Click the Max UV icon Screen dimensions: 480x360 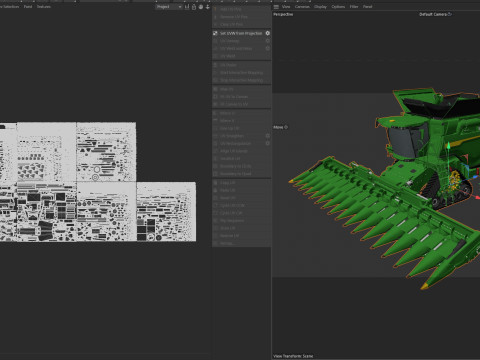pyautogui.click(x=215, y=89)
